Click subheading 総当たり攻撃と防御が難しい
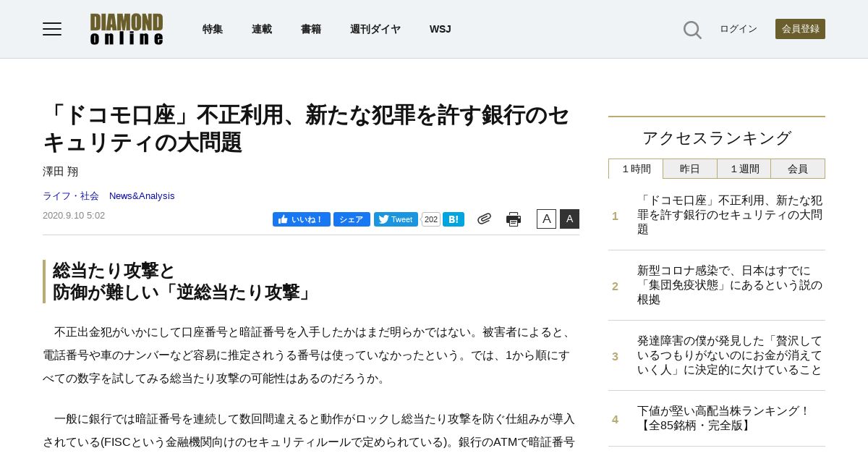This screenshot has width=868, height=456. (x=183, y=282)
